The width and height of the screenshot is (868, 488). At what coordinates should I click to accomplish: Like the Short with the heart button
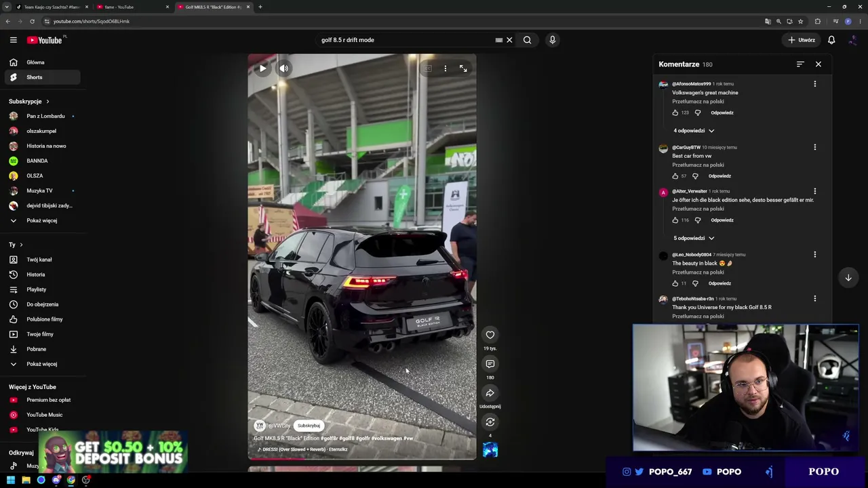coord(490,335)
